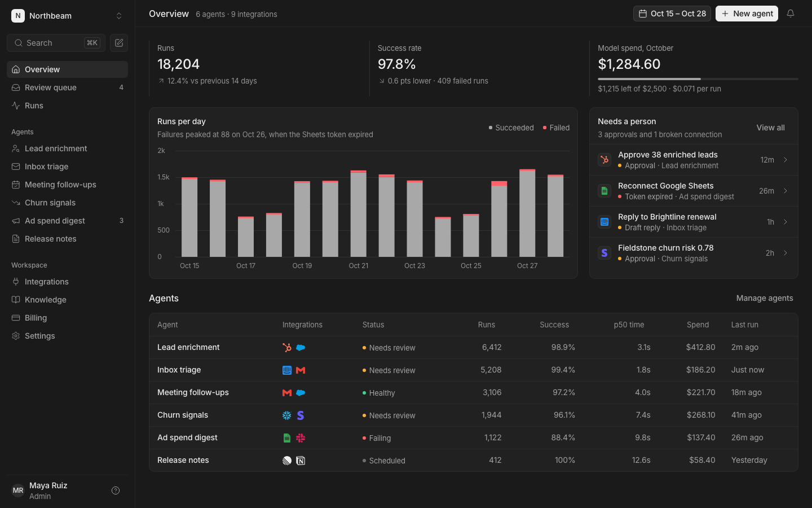Click the Intercom icon in the Inbox triage row

pos(287,370)
